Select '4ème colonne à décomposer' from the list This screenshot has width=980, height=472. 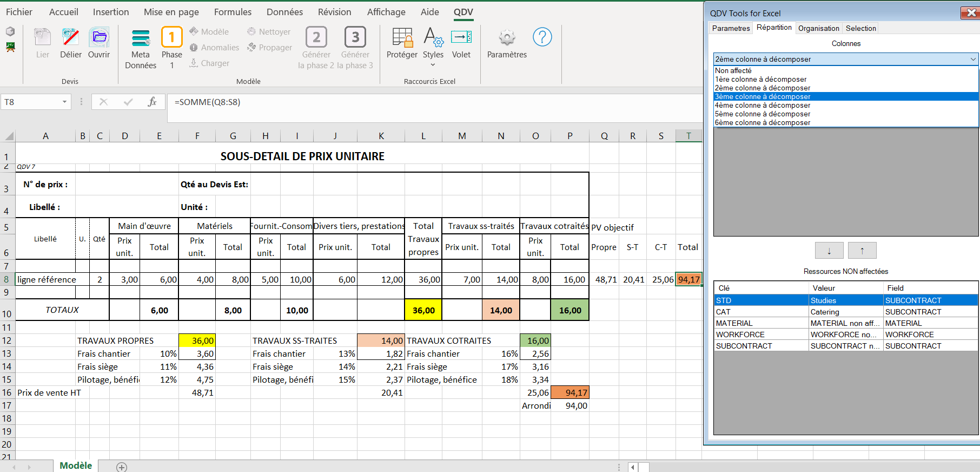[x=763, y=105]
